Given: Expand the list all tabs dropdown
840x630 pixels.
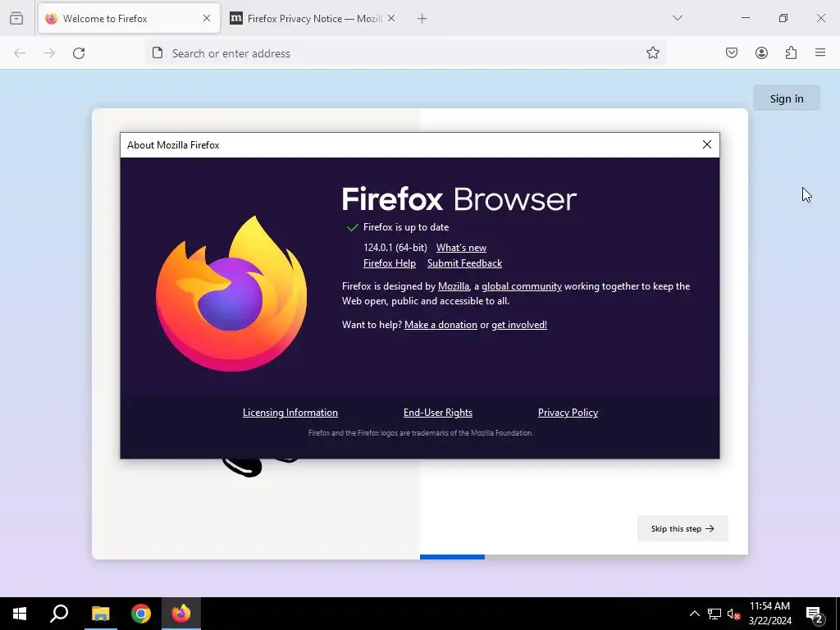Looking at the screenshot, I should [677, 18].
